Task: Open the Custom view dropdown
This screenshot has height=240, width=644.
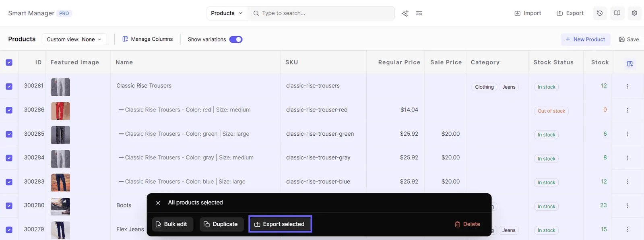Action: (x=74, y=39)
